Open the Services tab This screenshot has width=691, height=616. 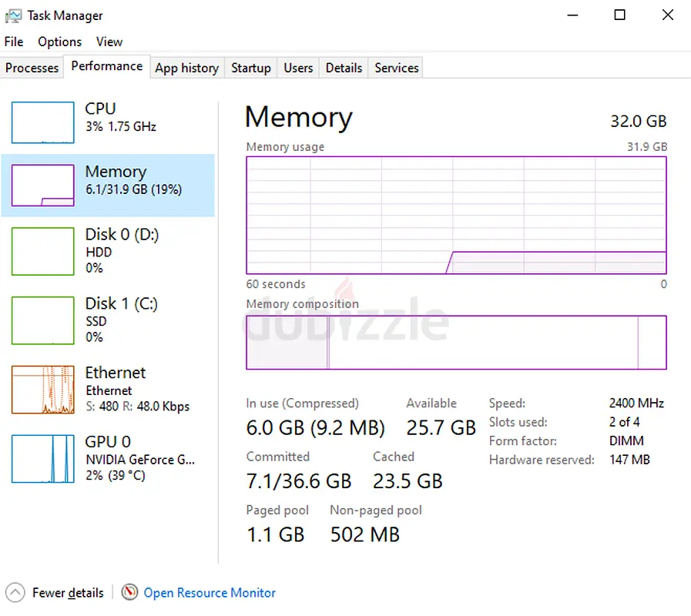tap(396, 68)
